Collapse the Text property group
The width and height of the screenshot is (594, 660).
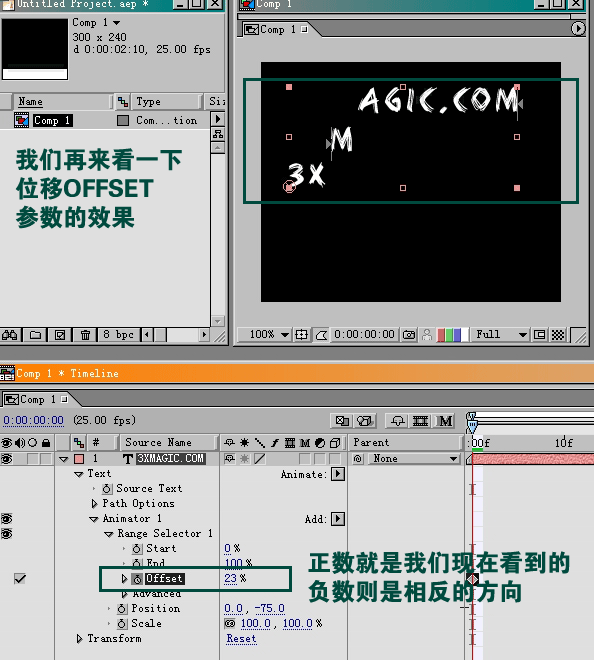[x=79, y=474]
